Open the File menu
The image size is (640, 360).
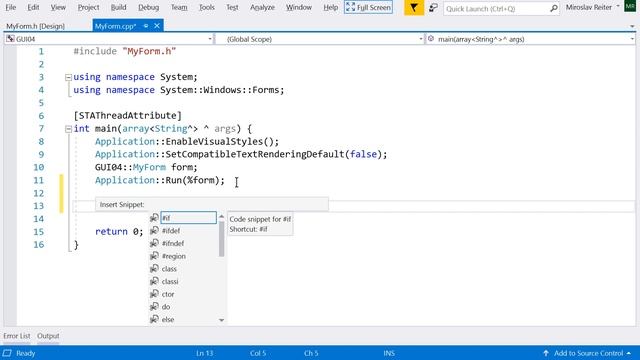(11, 7)
